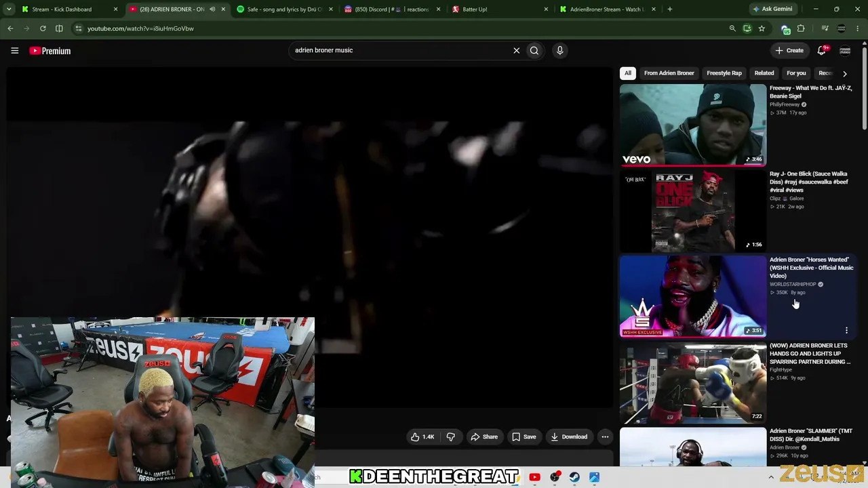Start voice search with the microphone icon

(559, 50)
